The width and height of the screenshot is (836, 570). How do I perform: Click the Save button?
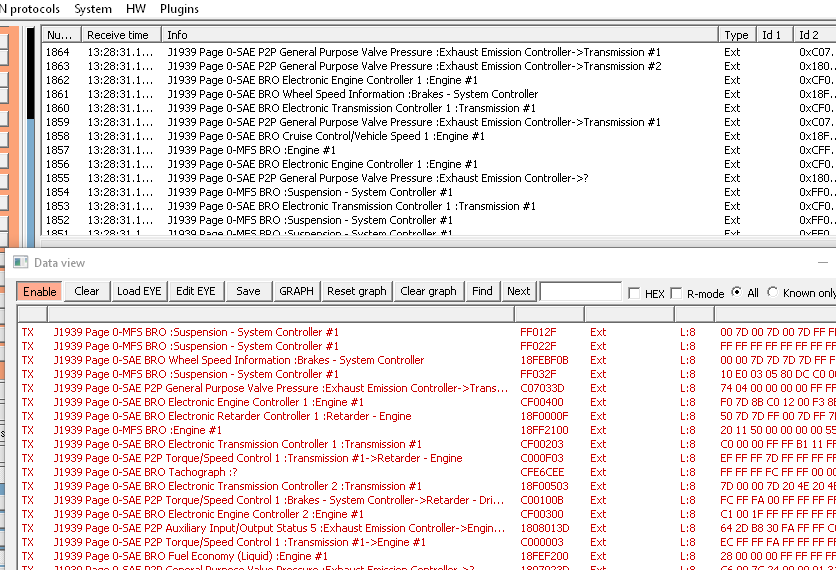point(248,291)
